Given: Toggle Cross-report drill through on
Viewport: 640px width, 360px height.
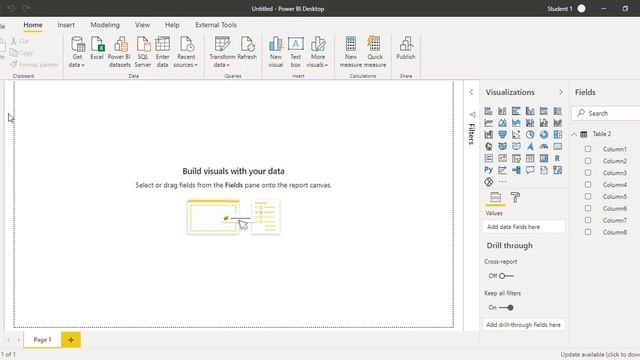Looking at the screenshot, I should click(x=506, y=276).
